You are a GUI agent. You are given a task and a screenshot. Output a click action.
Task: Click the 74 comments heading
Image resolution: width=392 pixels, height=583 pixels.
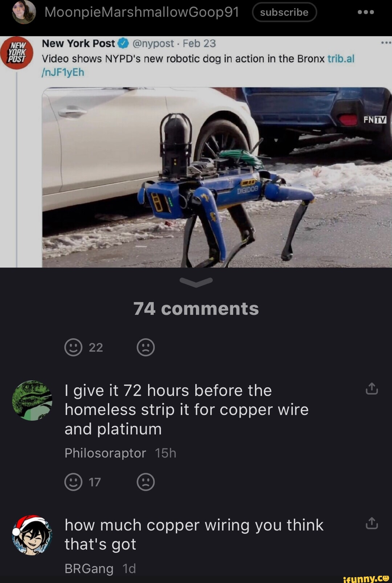coord(196,309)
